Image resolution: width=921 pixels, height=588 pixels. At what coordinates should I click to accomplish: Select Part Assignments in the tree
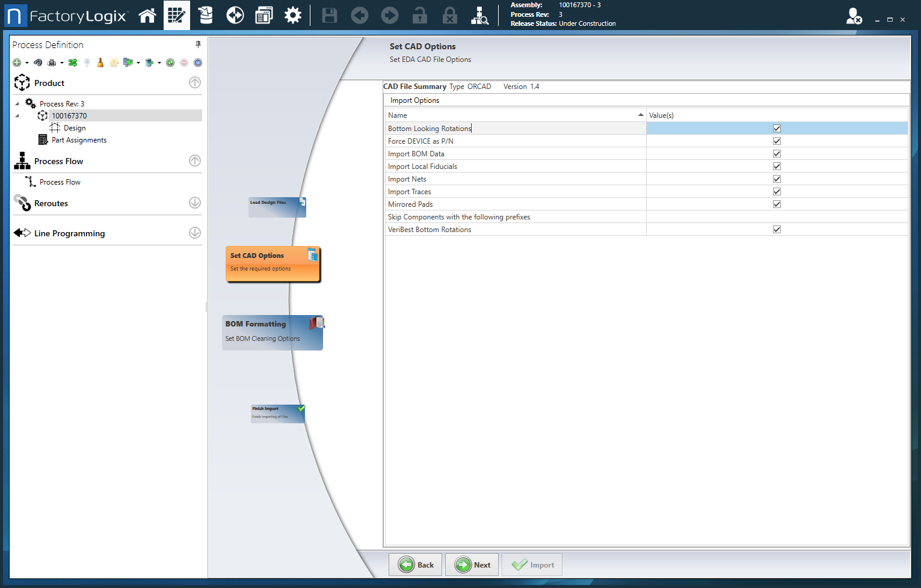click(x=79, y=140)
